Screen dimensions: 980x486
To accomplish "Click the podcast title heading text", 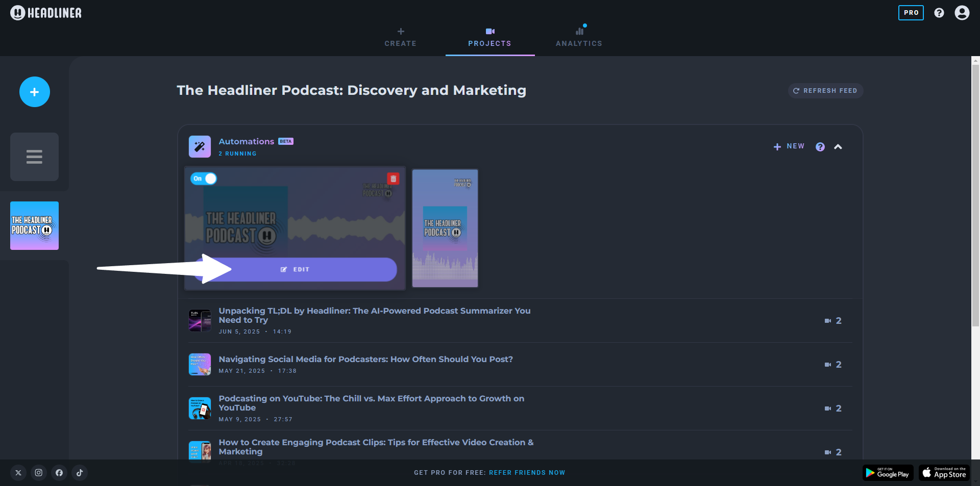I will [x=351, y=90].
